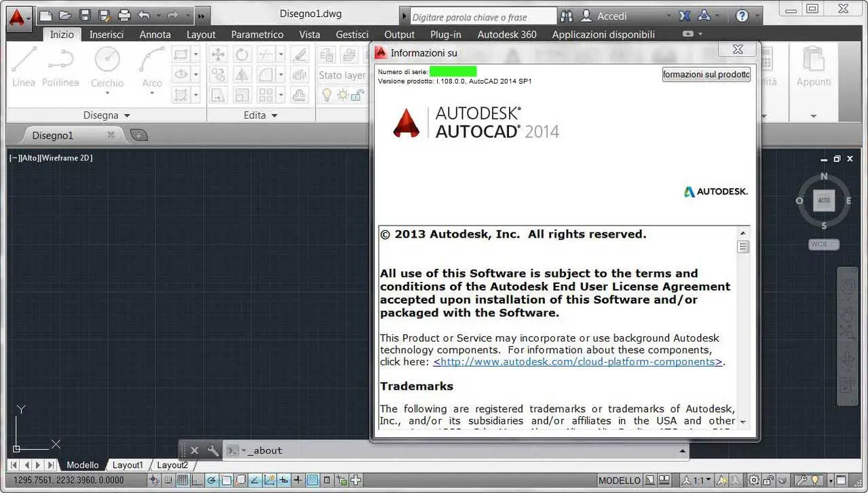This screenshot has height=493, width=868.
Task: Toggle Grid display in status bar
Action: pos(183,481)
